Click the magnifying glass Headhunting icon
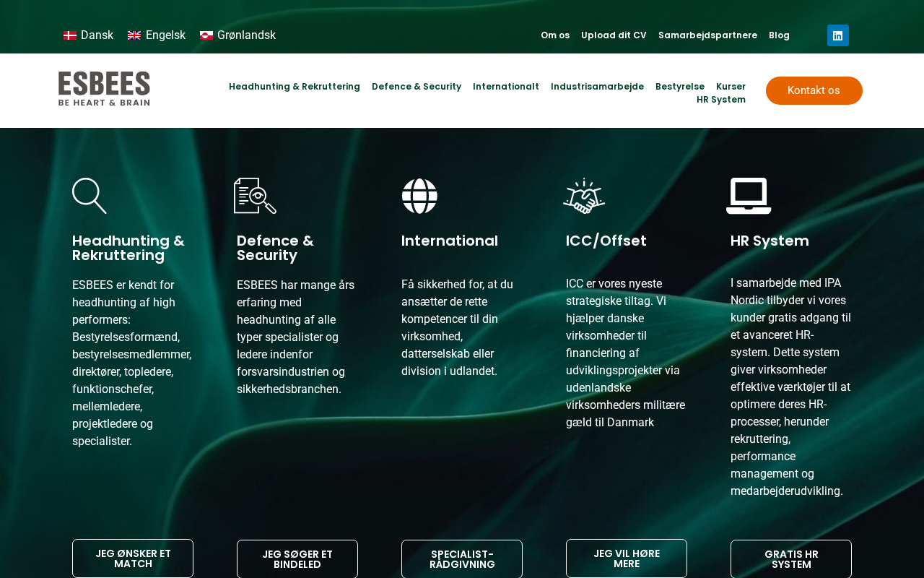The image size is (924, 578). (x=90, y=196)
